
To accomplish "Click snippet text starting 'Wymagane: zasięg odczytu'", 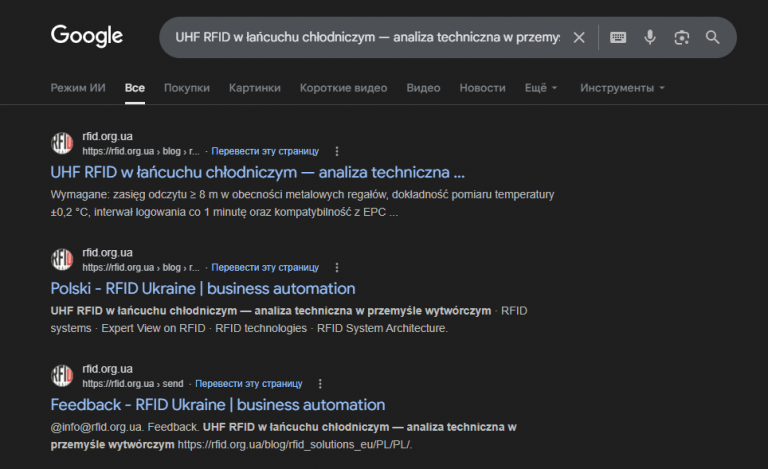I will 302,203.
